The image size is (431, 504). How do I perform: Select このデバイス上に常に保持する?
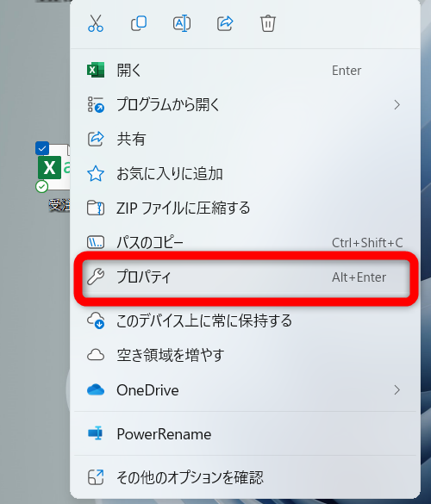[245, 320]
